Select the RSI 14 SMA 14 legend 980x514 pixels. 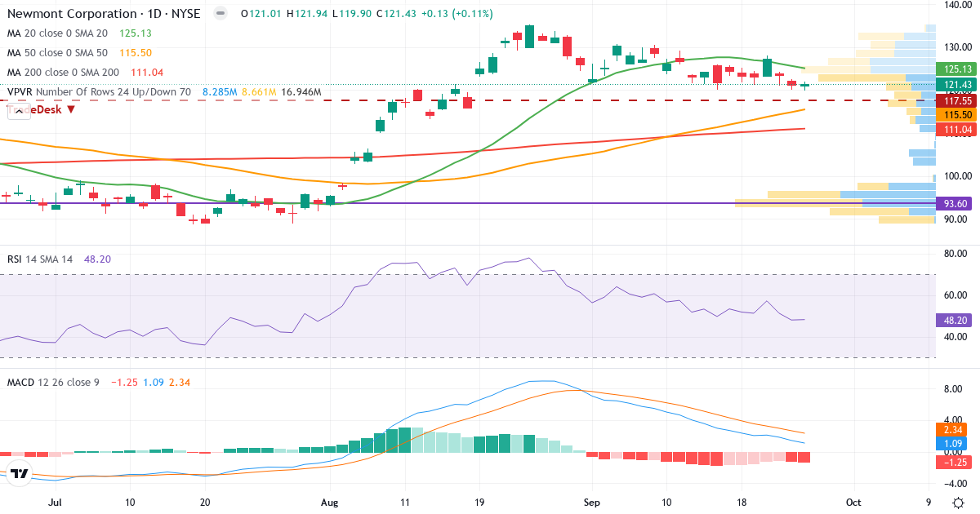(x=40, y=259)
